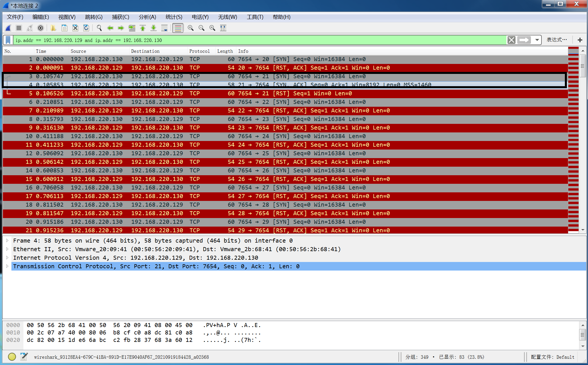Viewport: 588px width, 365px height.
Task: Toggle packet list colorization
Action: click(178, 28)
